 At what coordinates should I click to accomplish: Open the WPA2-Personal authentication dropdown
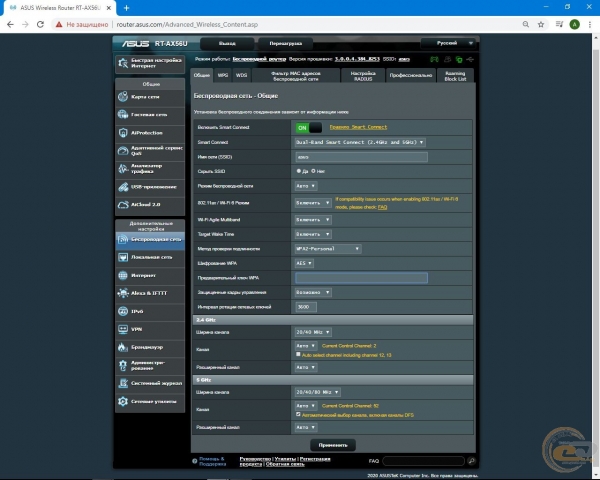[328, 249]
